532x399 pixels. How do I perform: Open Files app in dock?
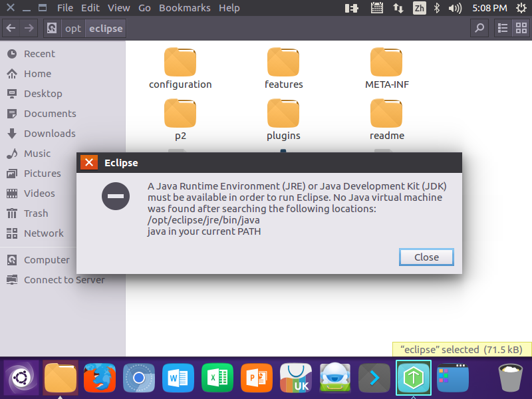click(x=61, y=378)
